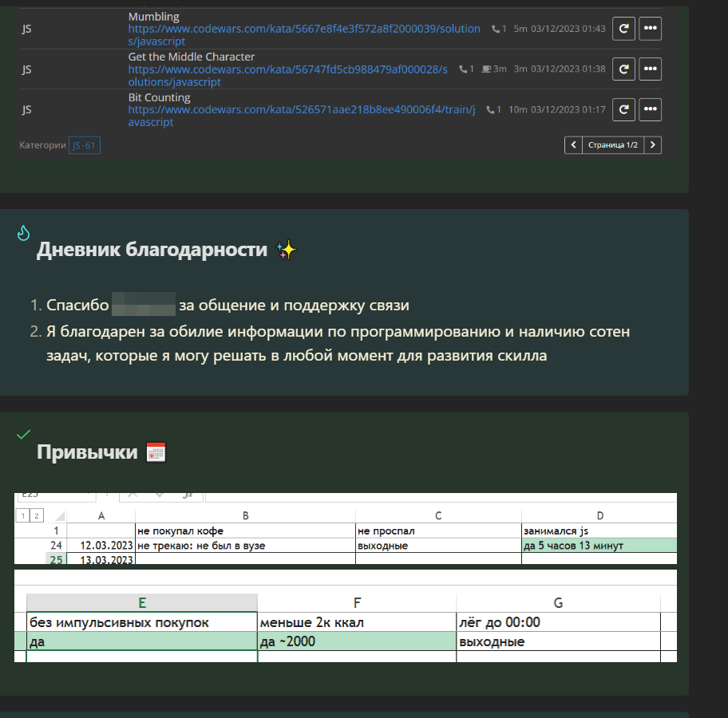Click the sparkles emoji in the gratitude heading
Image resolution: width=728 pixels, height=718 pixels.
(287, 250)
